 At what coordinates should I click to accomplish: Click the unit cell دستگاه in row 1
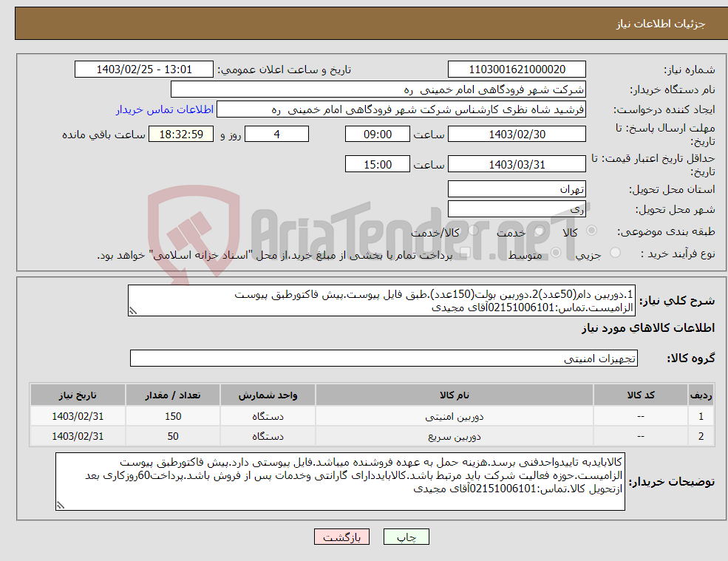click(x=268, y=417)
